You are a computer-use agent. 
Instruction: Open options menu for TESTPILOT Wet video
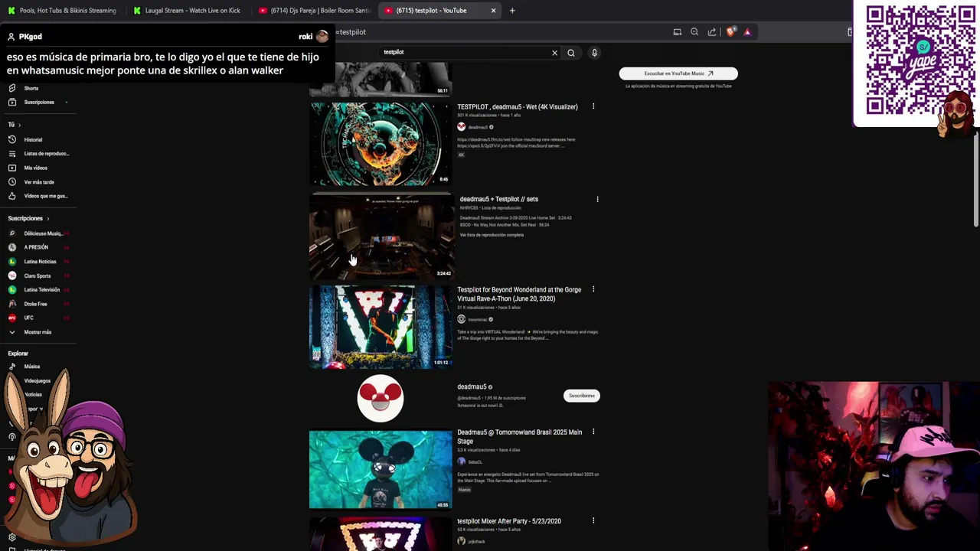[x=593, y=106]
